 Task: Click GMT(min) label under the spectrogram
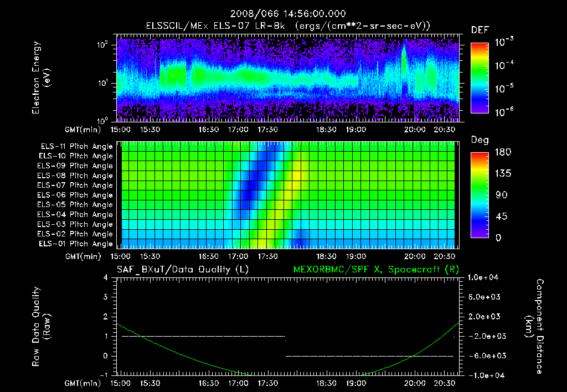coord(83,130)
